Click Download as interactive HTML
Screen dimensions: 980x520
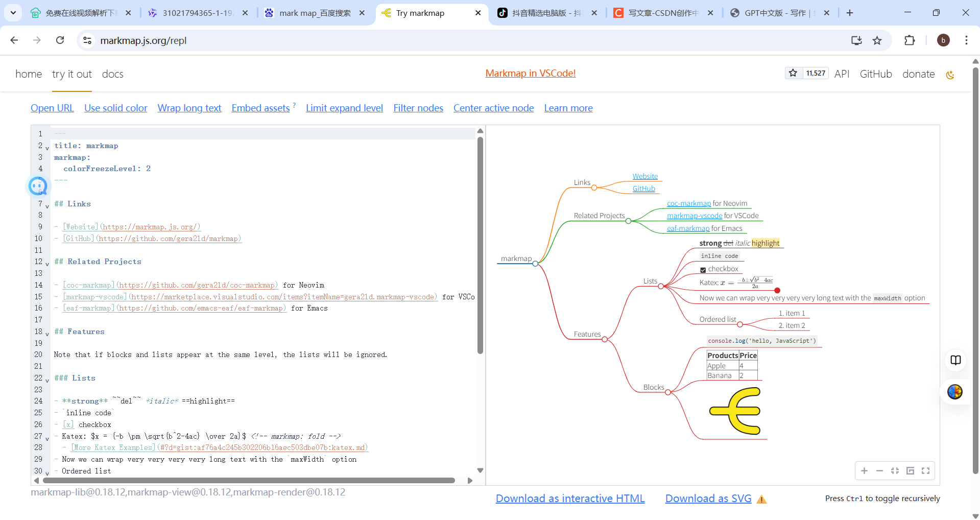click(570, 499)
